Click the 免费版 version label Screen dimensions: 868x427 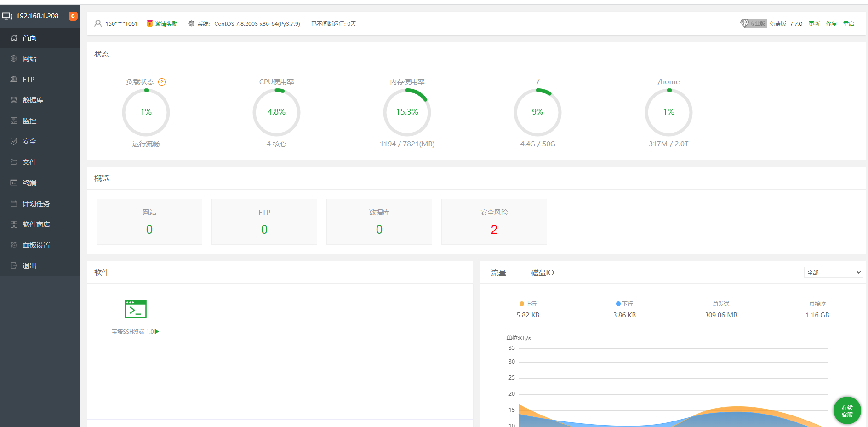pos(778,23)
